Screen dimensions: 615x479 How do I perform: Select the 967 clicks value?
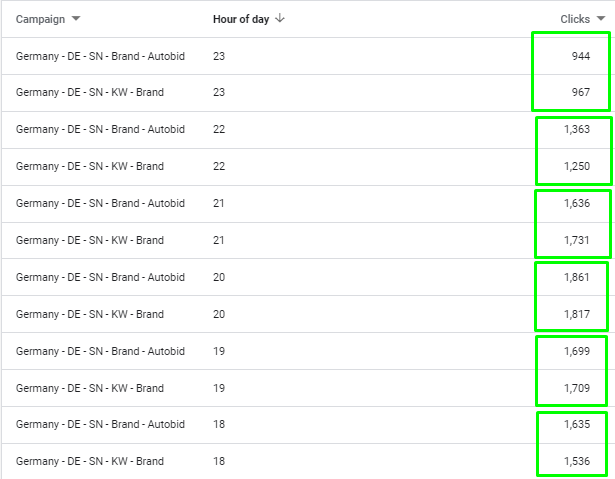pos(580,93)
